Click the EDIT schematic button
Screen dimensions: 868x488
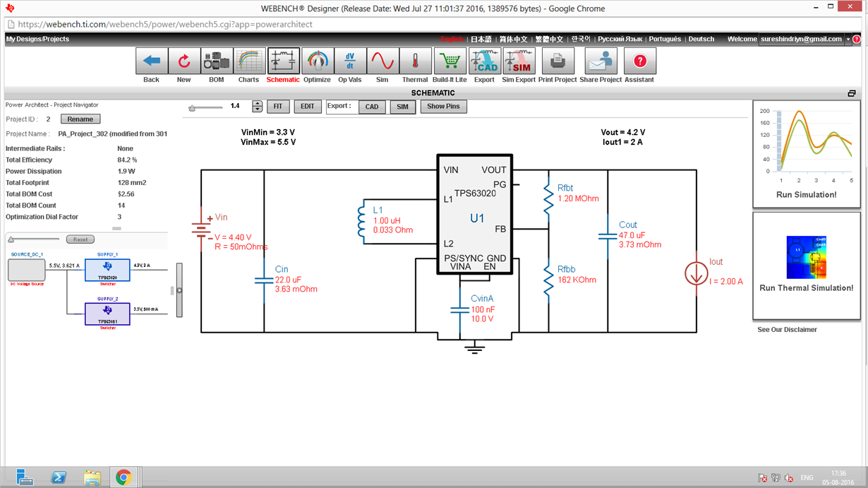pos(308,107)
